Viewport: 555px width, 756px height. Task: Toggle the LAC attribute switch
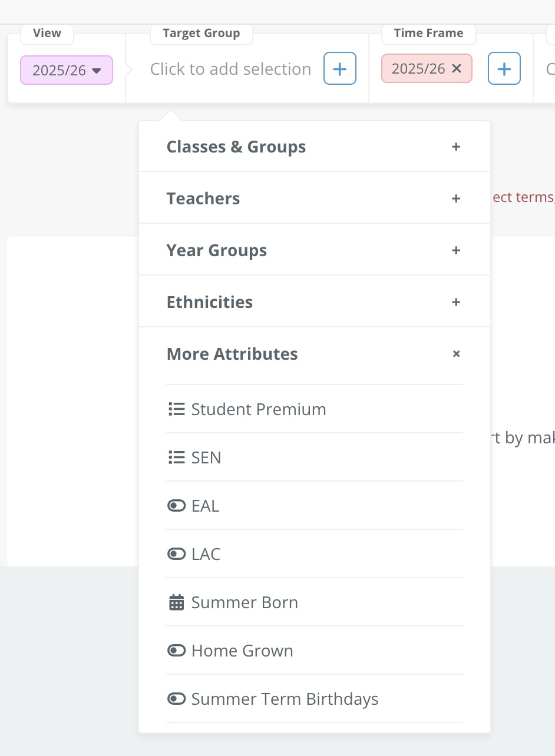coord(176,554)
